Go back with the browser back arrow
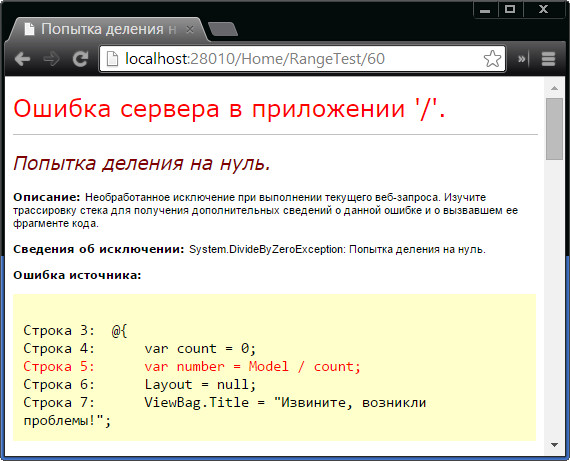This screenshot has width=570, height=461. (x=23, y=59)
